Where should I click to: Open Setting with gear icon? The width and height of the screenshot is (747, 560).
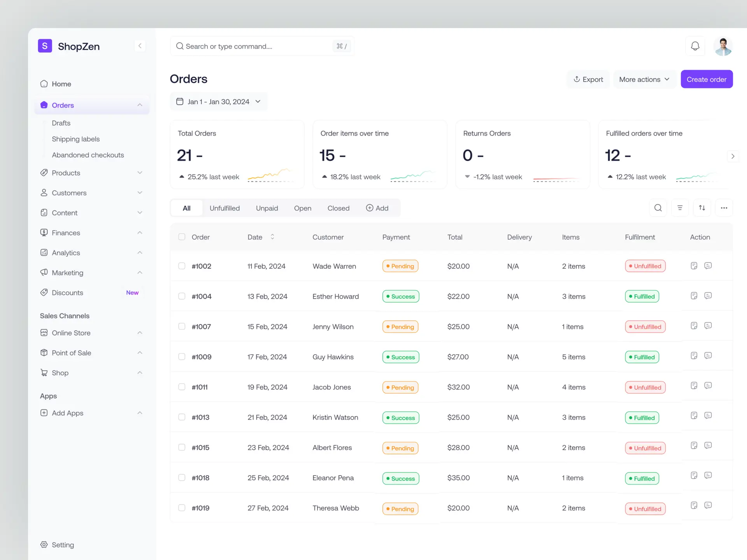tap(57, 545)
